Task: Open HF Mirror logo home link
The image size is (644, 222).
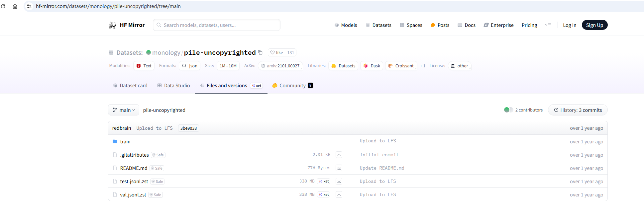Action: pos(127,25)
